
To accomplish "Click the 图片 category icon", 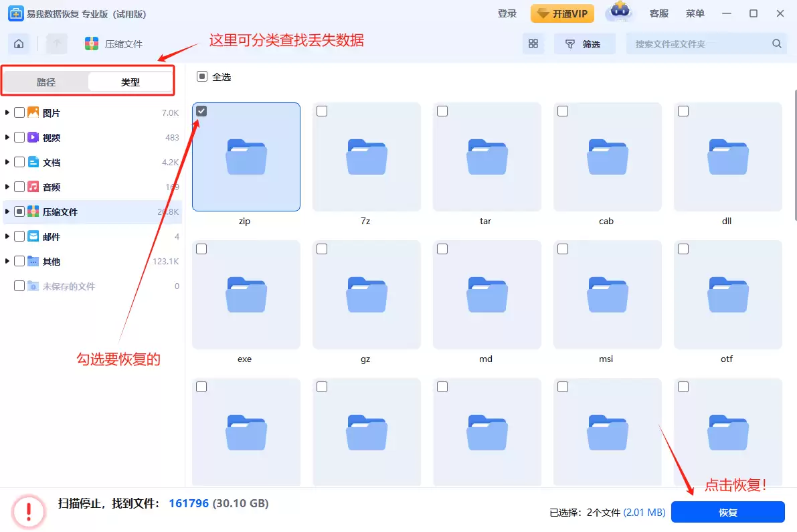I will tap(33, 113).
